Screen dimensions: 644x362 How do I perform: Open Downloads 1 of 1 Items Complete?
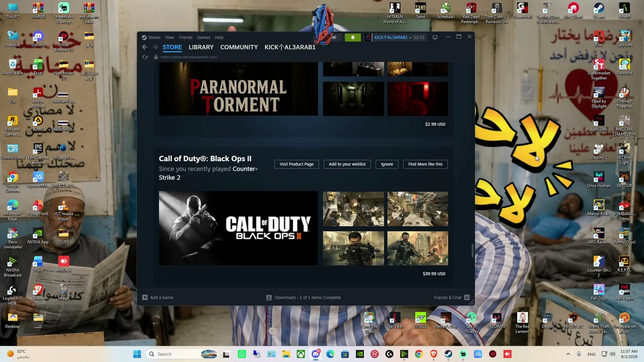pos(308,298)
